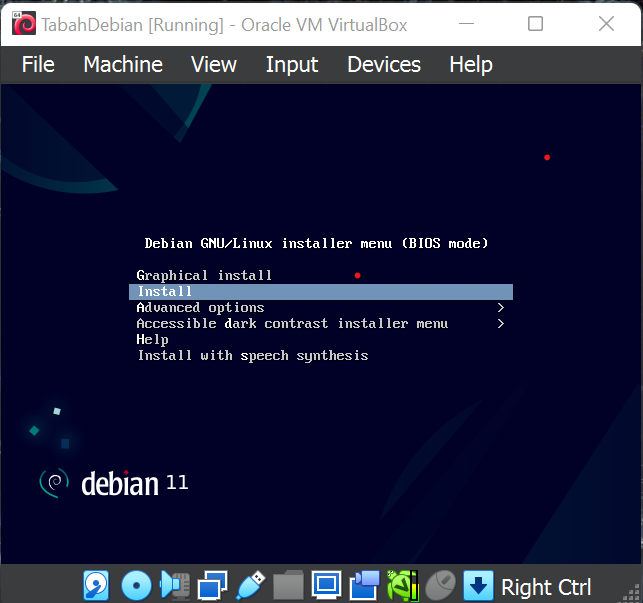643x603 pixels.
Task: Click the recording status icon
Action: click(364, 585)
